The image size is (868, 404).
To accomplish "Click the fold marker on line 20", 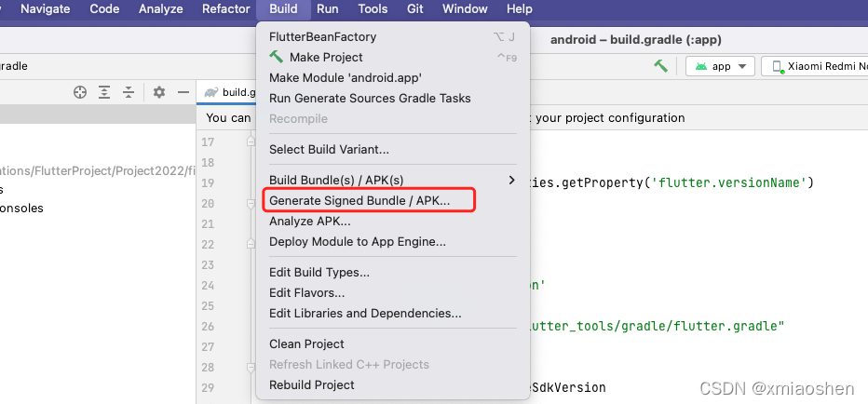I will click(251, 204).
